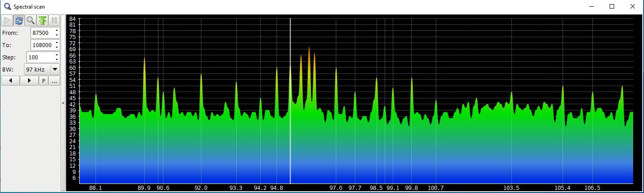Image resolution: width=644 pixels, height=193 pixels.
Task: Click the 105.4 frequency label
Action: (563, 188)
